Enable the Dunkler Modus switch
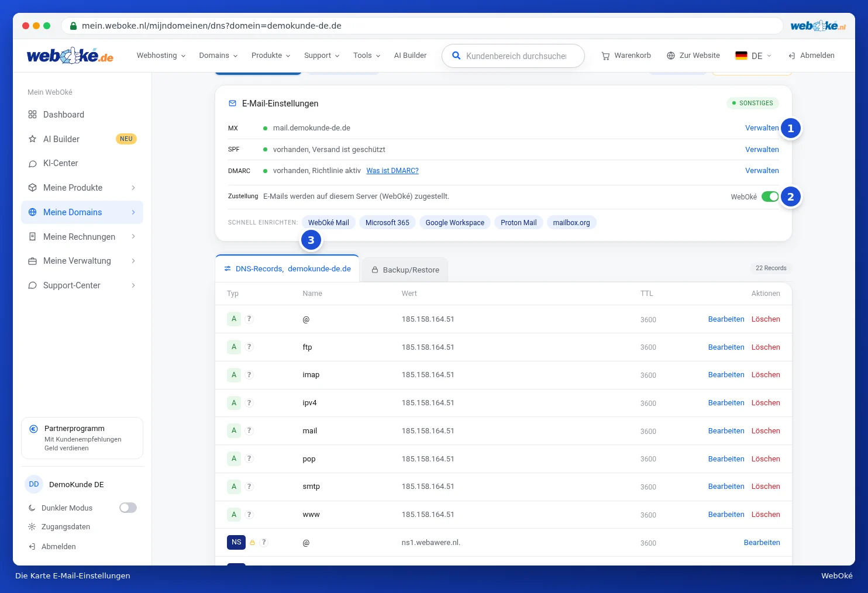 [x=128, y=508]
